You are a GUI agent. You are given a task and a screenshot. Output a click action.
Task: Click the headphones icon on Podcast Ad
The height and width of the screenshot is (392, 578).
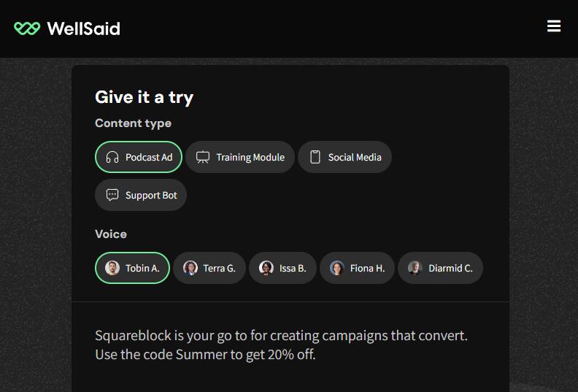coord(112,157)
